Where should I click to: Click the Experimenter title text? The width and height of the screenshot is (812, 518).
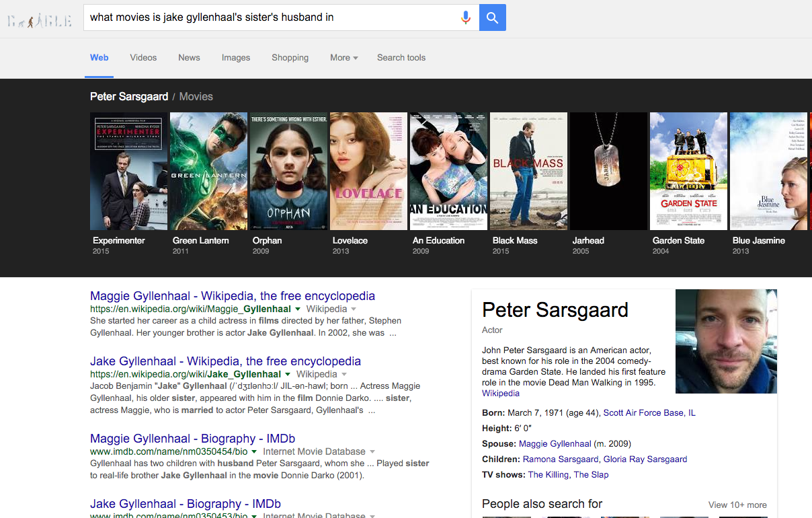pyautogui.click(x=119, y=241)
